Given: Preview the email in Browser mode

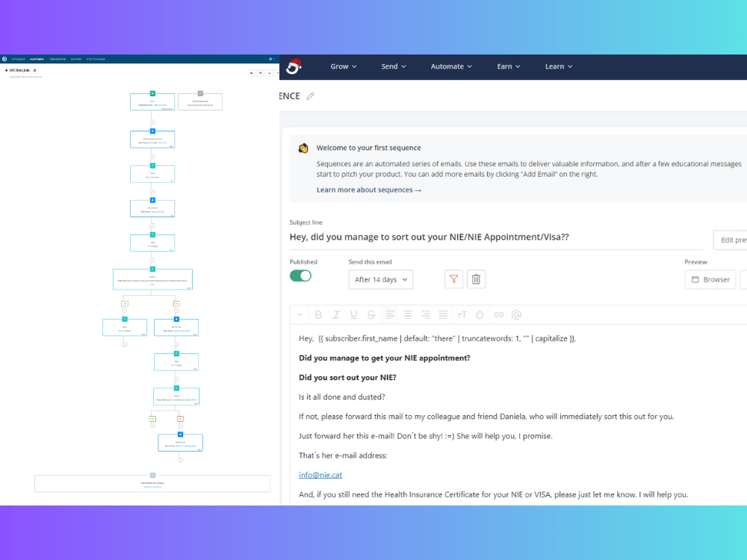Looking at the screenshot, I should tap(710, 279).
